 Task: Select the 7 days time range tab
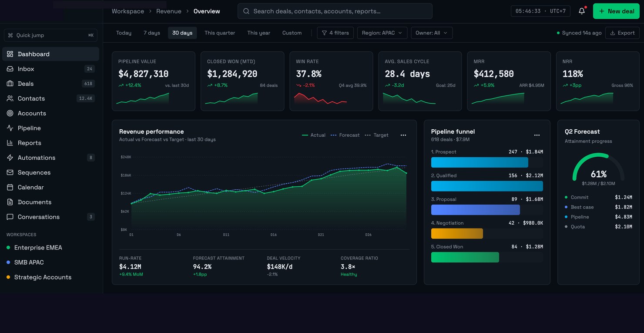pos(152,33)
